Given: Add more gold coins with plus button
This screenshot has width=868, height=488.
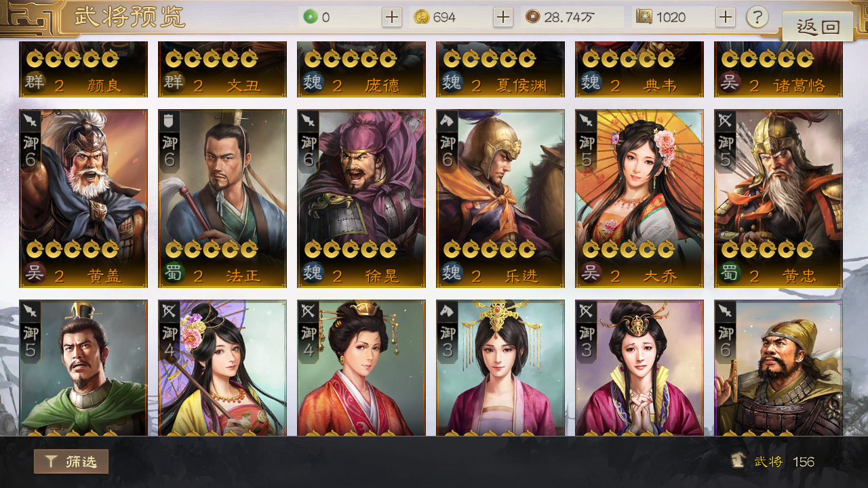Looking at the screenshot, I should 502,17.
